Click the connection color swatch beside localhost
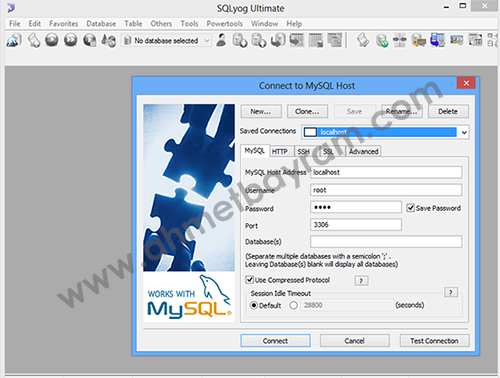The image size is (500, 378). (x=310, y=132)
